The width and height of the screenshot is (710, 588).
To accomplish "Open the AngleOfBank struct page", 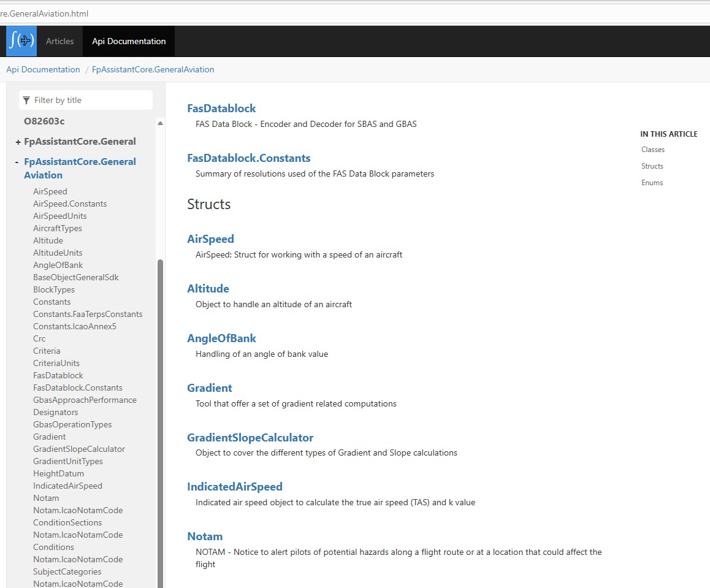I will pyautogui.click(x=221, y=338).
